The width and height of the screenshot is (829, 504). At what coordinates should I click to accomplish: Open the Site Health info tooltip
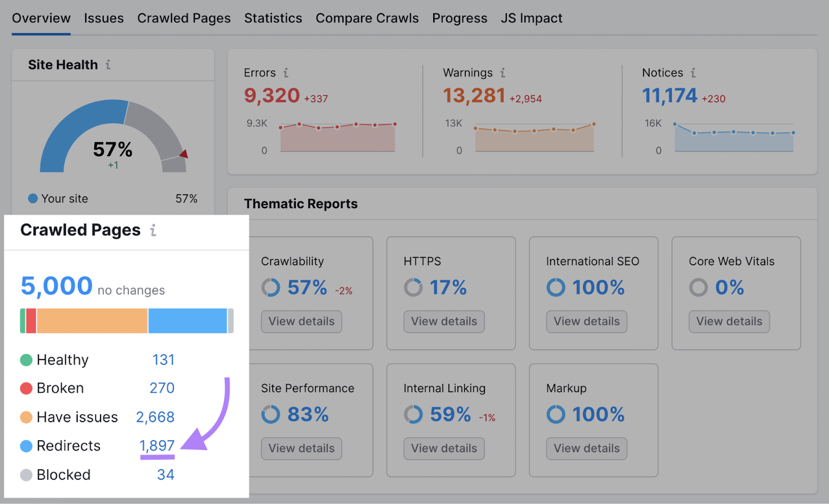[x=108, y=65]
